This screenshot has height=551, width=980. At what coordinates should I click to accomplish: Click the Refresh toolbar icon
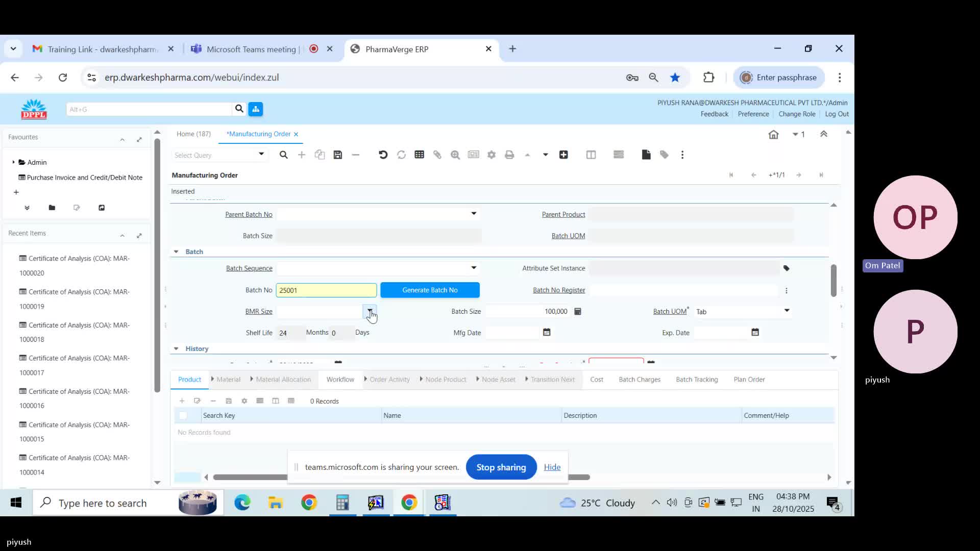[401, 155]
